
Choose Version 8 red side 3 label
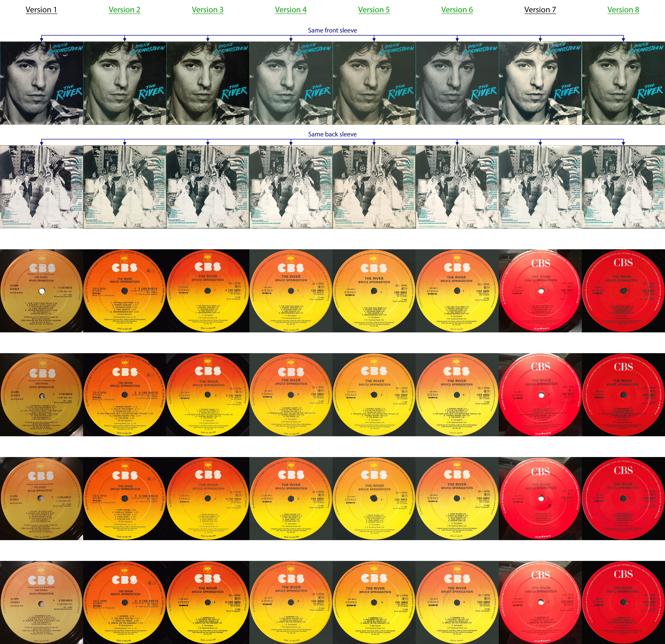coord(623,498)
